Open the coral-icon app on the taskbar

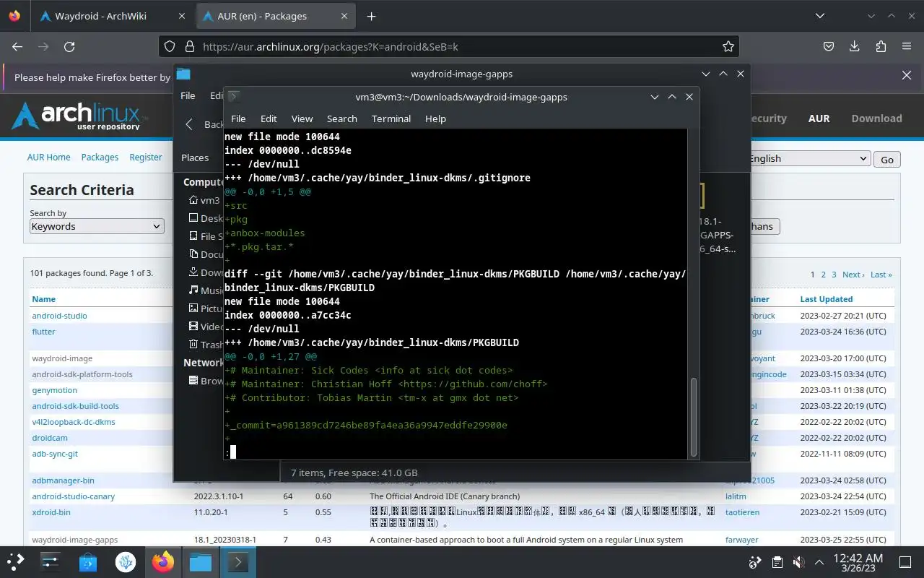(x=126, y=561)
